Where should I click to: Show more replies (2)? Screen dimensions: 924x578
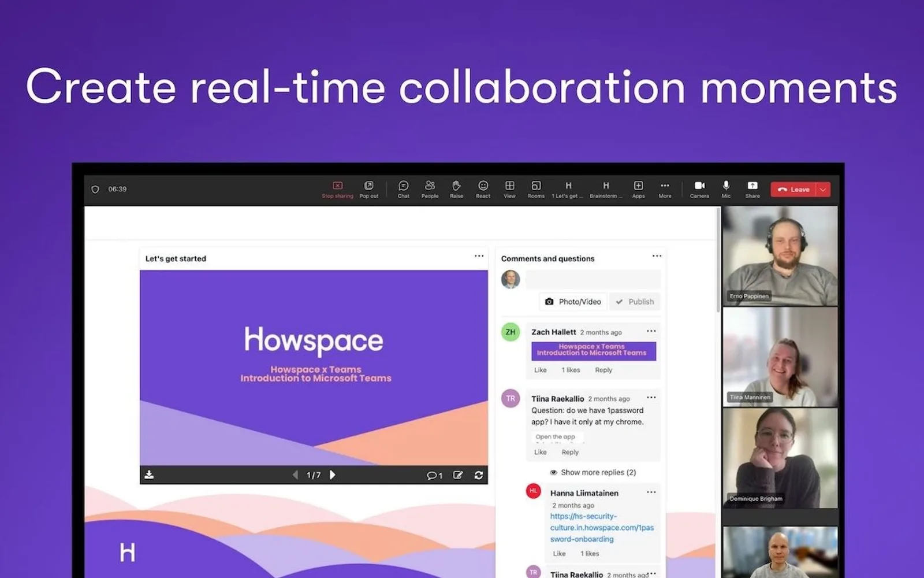593,472
